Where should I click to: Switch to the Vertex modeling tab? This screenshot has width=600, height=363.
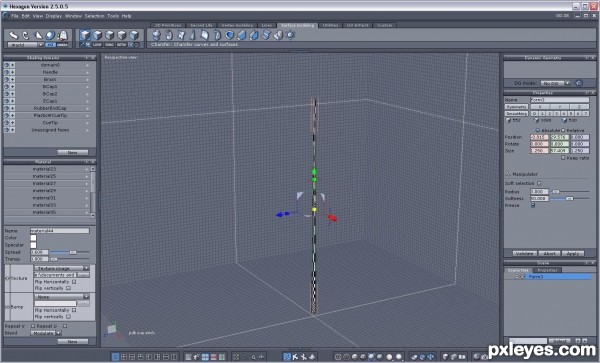pos(238,25)
